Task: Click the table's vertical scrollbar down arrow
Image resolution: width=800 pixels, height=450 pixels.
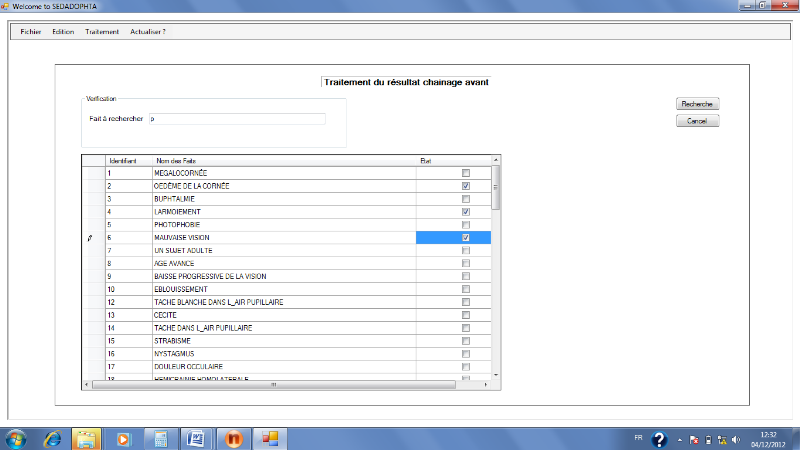Action: [495, 375]
